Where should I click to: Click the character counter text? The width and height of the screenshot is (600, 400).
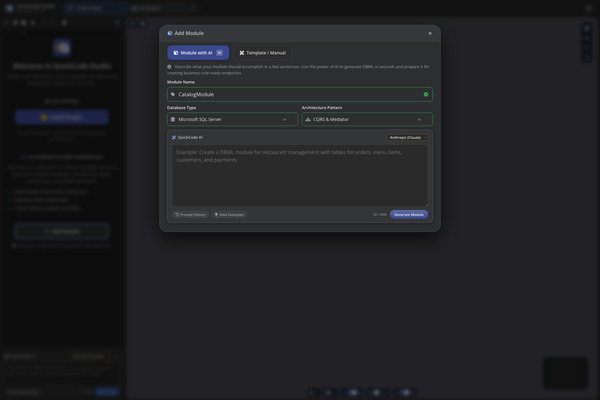[x=380, y=215]
